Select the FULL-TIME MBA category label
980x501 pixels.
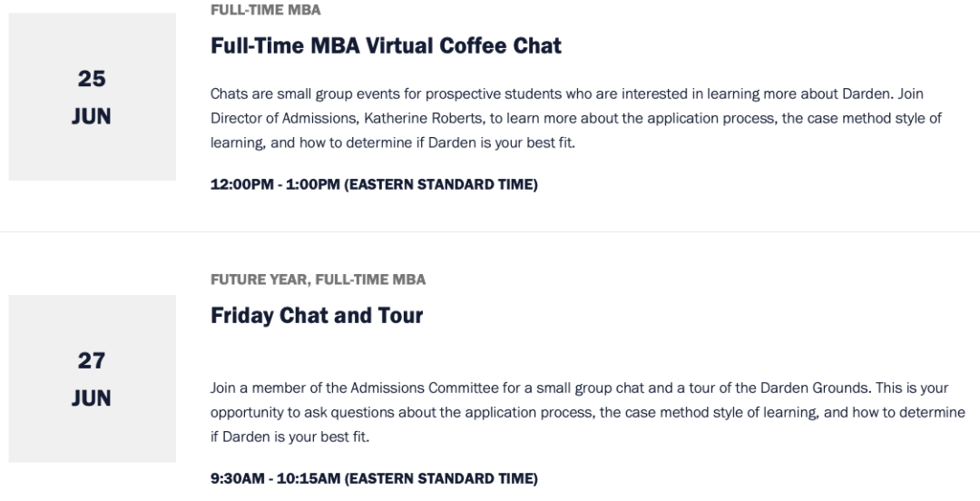click(x=266, y=10)
